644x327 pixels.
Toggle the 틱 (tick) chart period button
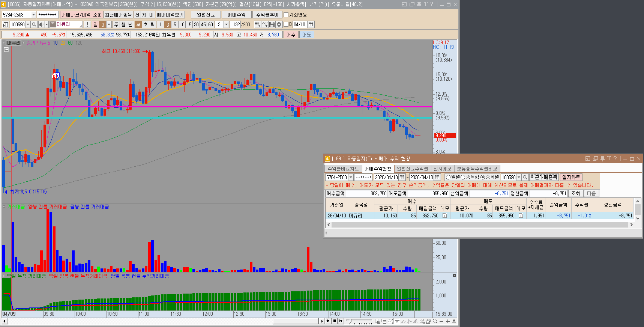153,24
